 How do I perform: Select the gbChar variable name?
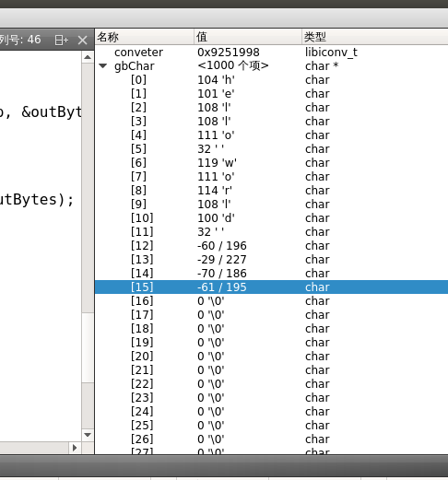click(135, 66)
